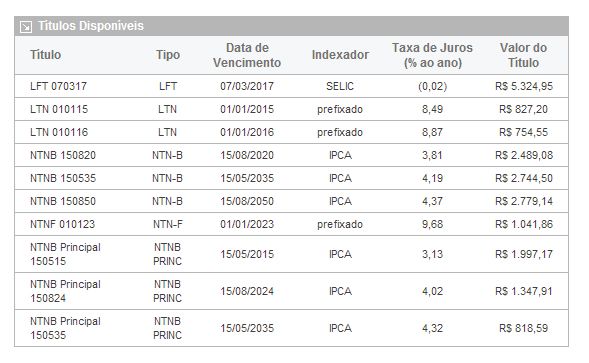Select the NTNB Principal 150824 title
This screenshot has width=589, height=363.
click(x=65, y=291)
